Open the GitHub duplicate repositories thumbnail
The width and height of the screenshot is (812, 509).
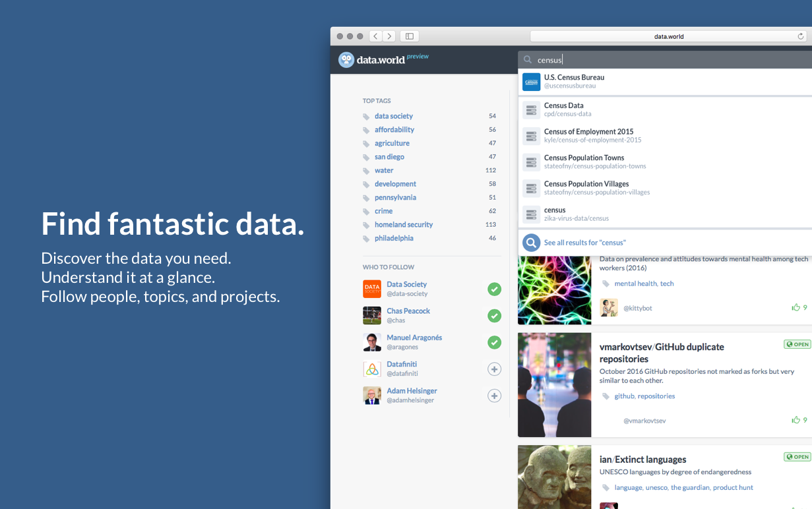(554, 385)
